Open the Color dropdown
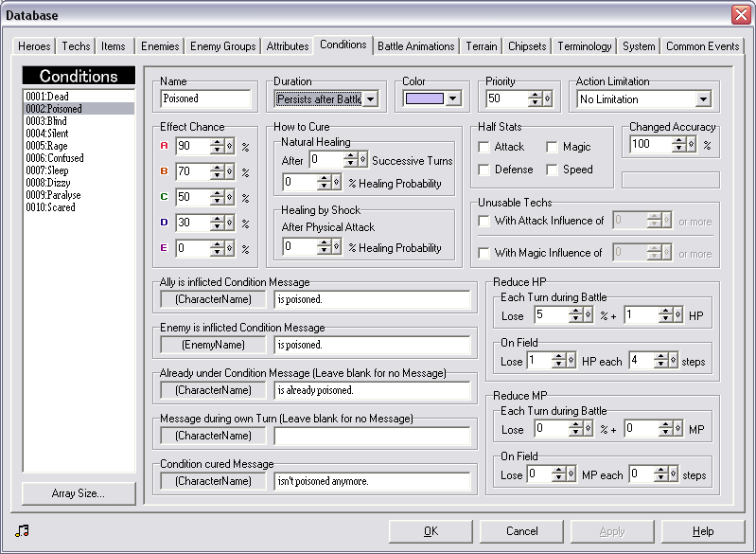The width and height of the screenshot is (756, 554). 453,98
